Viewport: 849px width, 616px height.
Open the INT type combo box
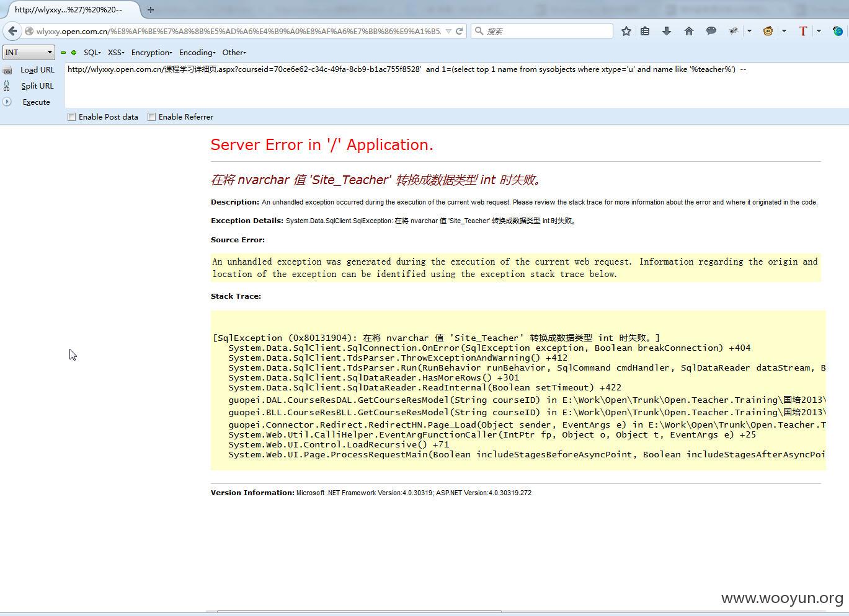(29, 53)
